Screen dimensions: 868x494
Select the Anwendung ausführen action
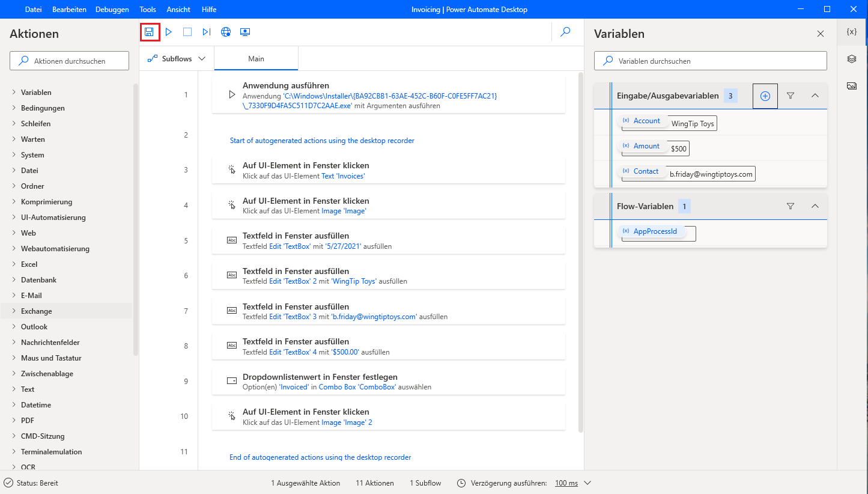pos(389,95)
